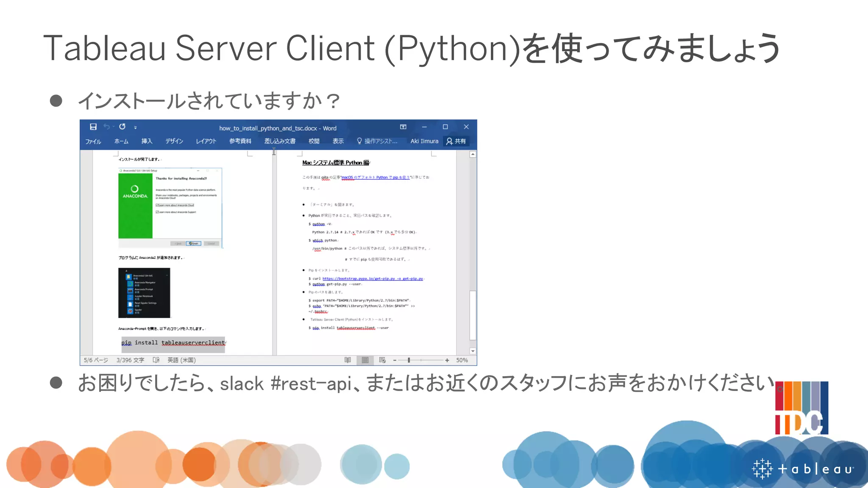Open the 差し込み文書 ribbon tab
868x488 pixels.
280,141
